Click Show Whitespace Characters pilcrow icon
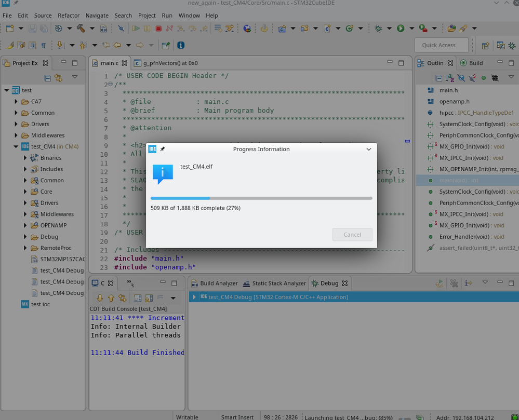The width and height of the screenshot is (519, 420). click(43, 45)
